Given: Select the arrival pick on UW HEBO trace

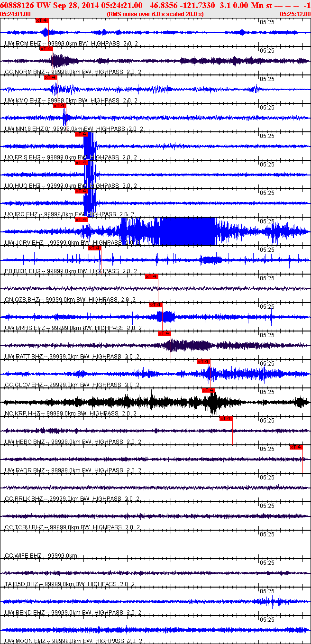Looking at the screenshot, I should tap(226, 419).
